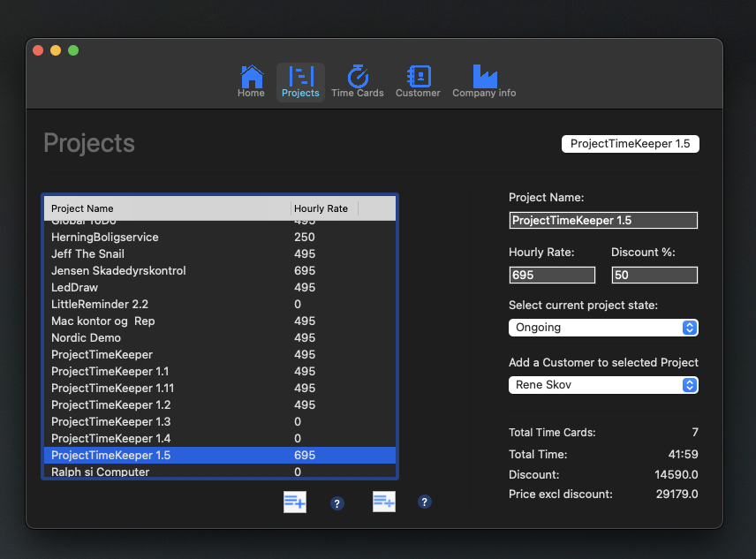Click the Hourly Rate column header
The width and height of the screenshot is (756, 559).
click(324, 208)
